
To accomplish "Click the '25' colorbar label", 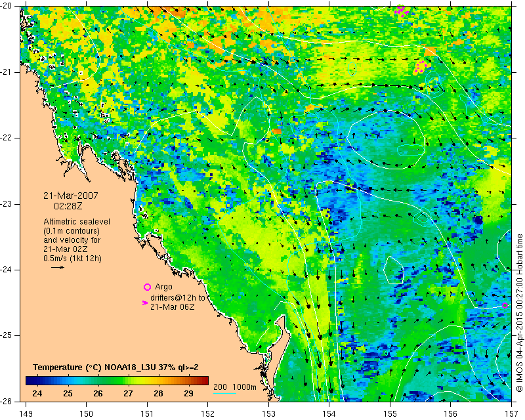I will click(x=68, y=393).
